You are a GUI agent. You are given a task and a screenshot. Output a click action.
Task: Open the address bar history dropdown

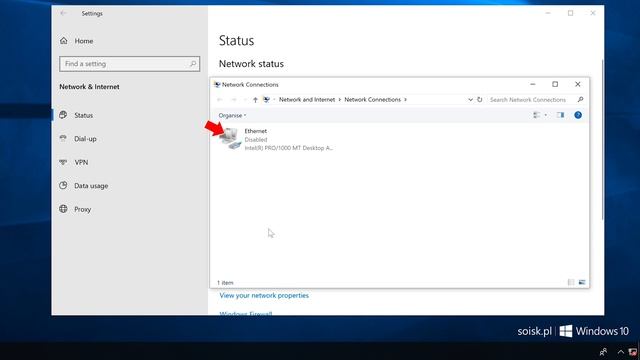[470, 100]
